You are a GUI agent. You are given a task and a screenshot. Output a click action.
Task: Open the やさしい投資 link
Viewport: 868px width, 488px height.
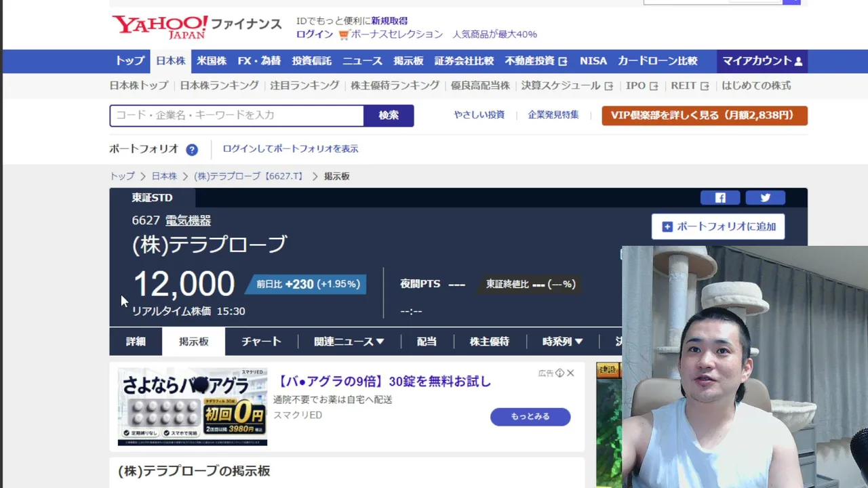pos(479,115)
